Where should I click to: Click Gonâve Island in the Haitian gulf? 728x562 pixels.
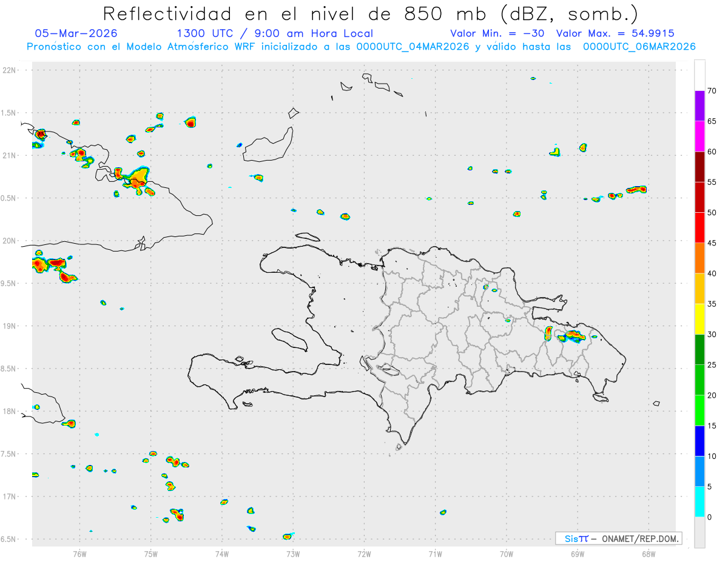(x=289, y=339)
